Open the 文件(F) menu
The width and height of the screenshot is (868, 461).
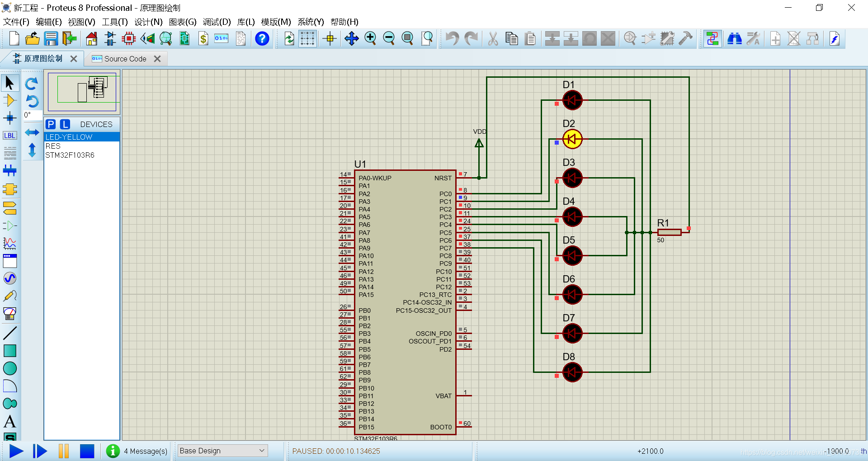(x=16, y=22)
